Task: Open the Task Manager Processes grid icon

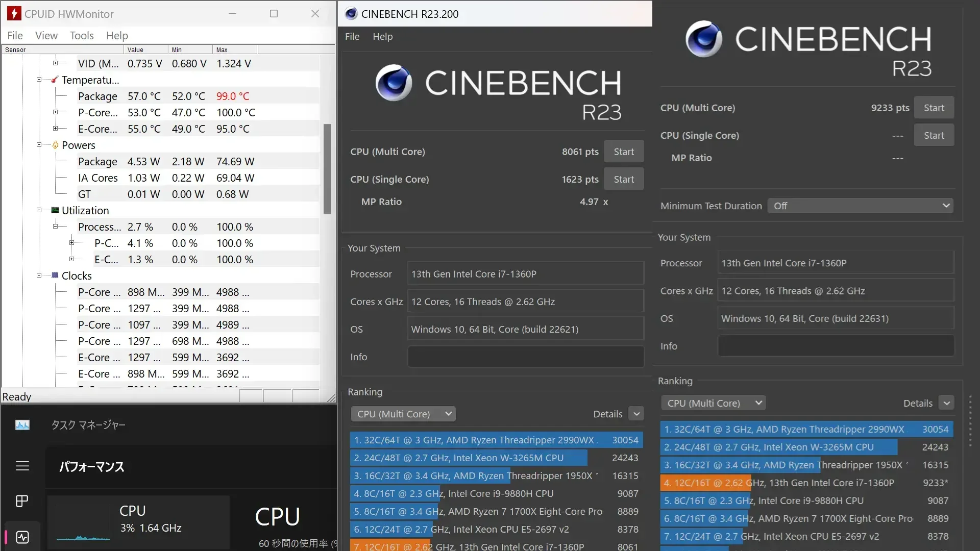Action: pyautogui.click(x=22, y=501)
